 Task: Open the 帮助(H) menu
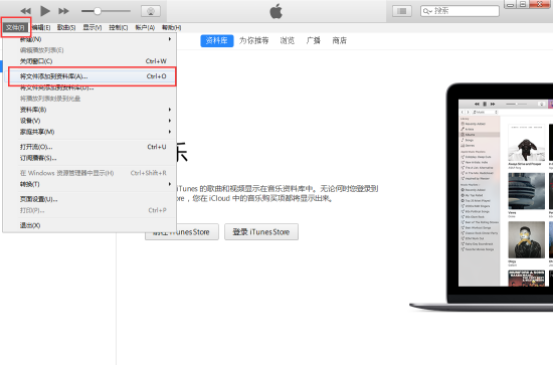point(171,27)
